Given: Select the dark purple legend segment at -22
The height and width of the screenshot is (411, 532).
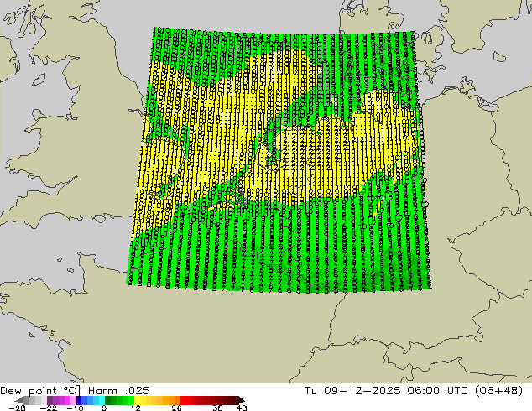Looking at the screenshot, I should point(50,400).
